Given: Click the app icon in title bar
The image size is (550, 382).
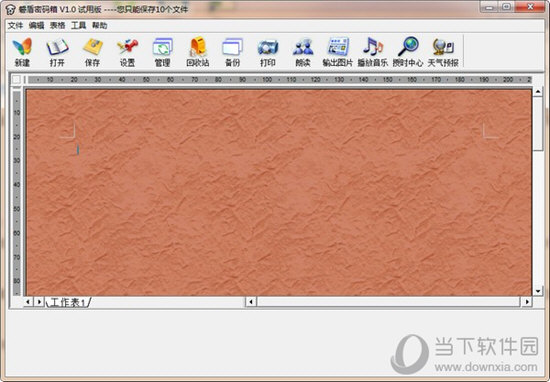Looking at the screenshot, I should coord(10,9).
